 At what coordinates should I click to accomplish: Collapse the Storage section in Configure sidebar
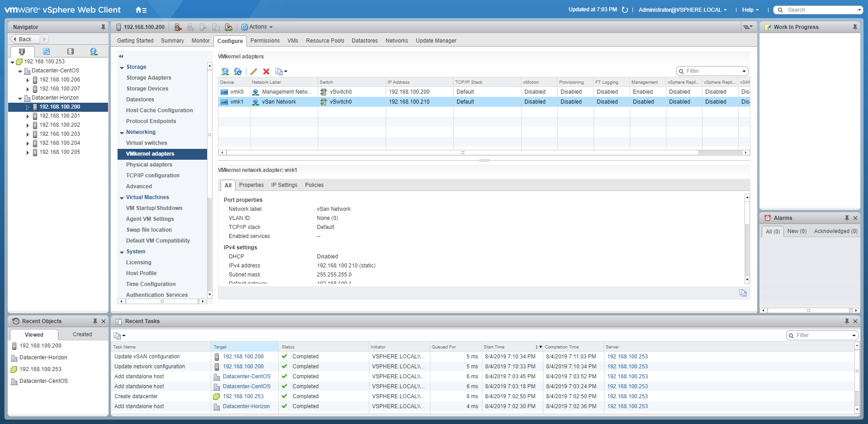point(122,67)
